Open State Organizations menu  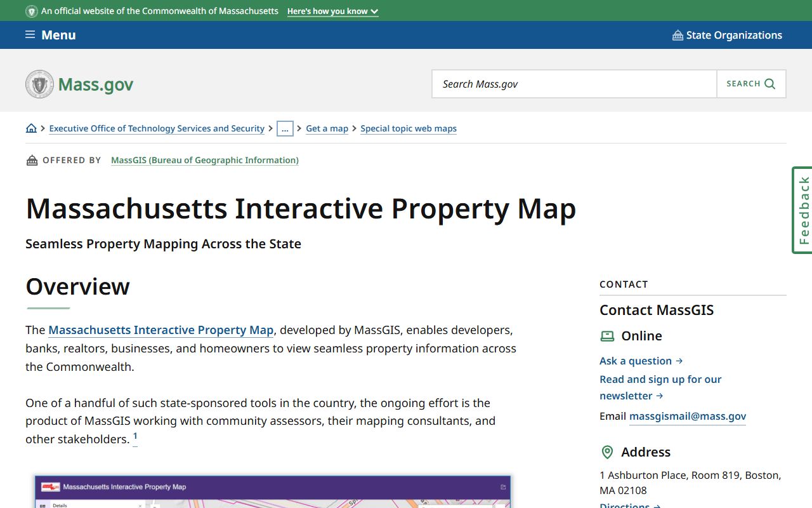tap(727, 35)
